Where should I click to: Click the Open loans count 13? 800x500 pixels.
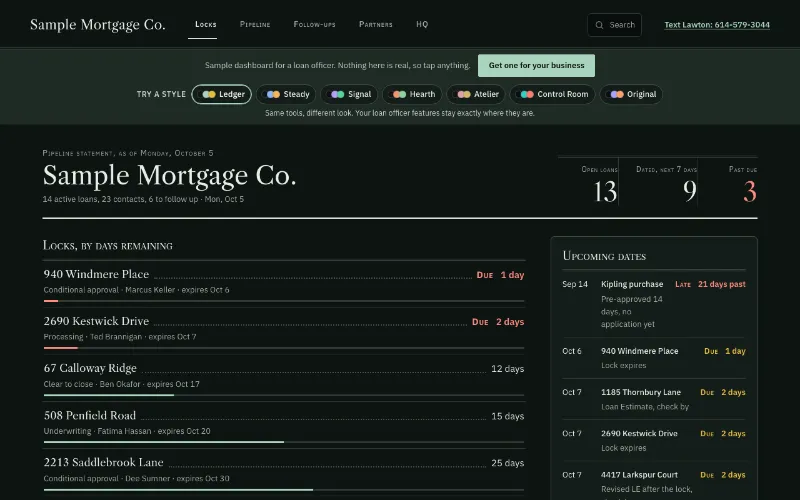click(x=605, y=192)
